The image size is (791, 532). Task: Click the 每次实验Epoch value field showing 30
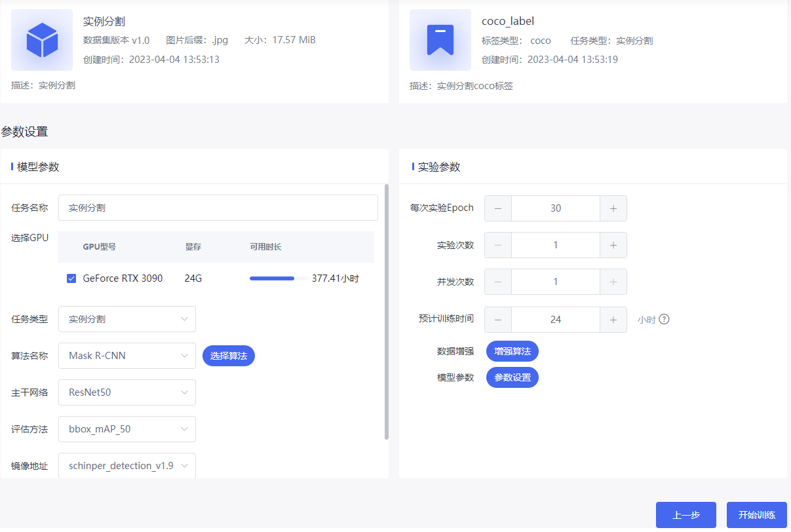[x=556, y=208]
